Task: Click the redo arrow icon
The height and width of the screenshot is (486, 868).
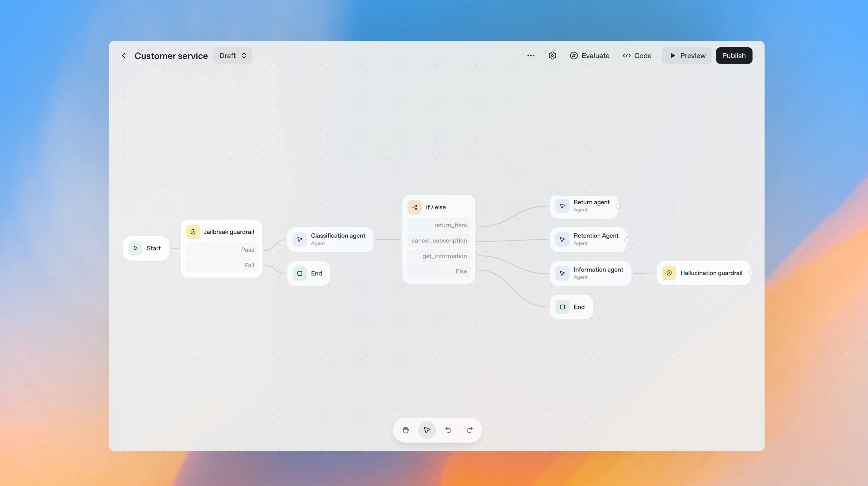Action: pyautogui.click(x=469, y=430)
